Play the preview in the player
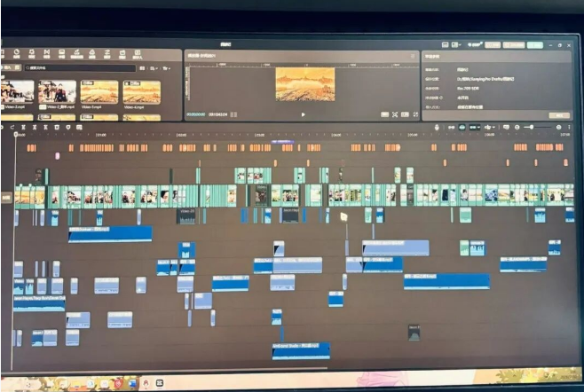This screenshot has width=584, height=392. (x=304, y=114)
